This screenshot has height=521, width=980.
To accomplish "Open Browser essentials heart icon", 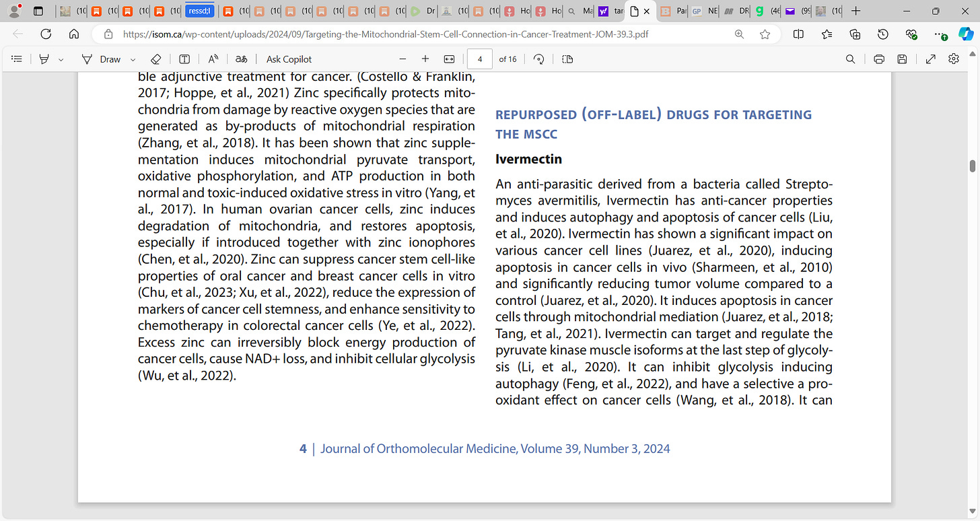I will click(x=911, y=34).
